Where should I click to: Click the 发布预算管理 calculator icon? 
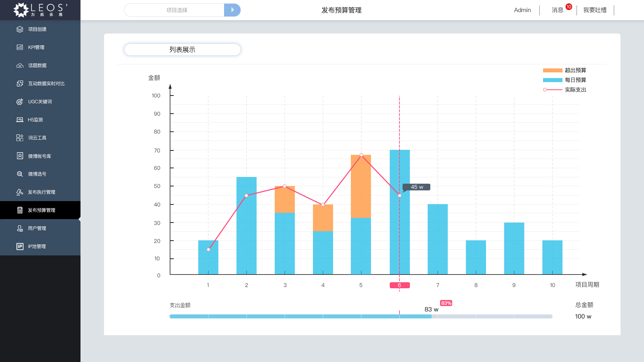pos(20,210)
